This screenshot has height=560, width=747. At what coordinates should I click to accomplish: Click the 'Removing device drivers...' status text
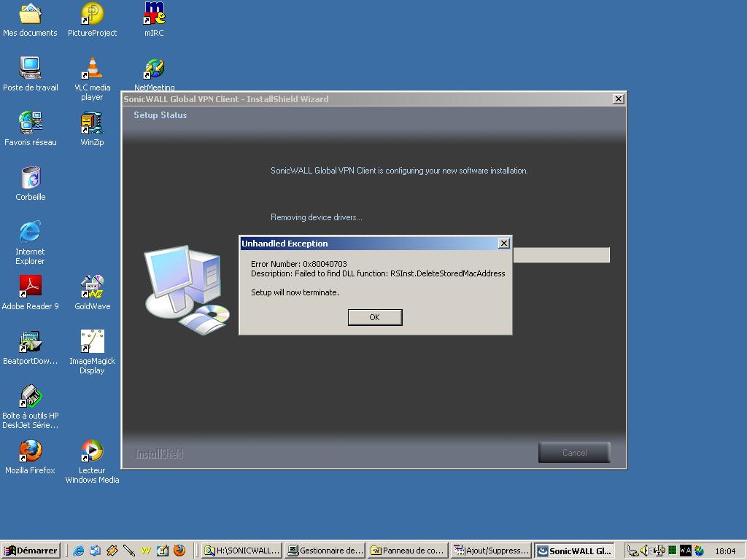point(317,217)
